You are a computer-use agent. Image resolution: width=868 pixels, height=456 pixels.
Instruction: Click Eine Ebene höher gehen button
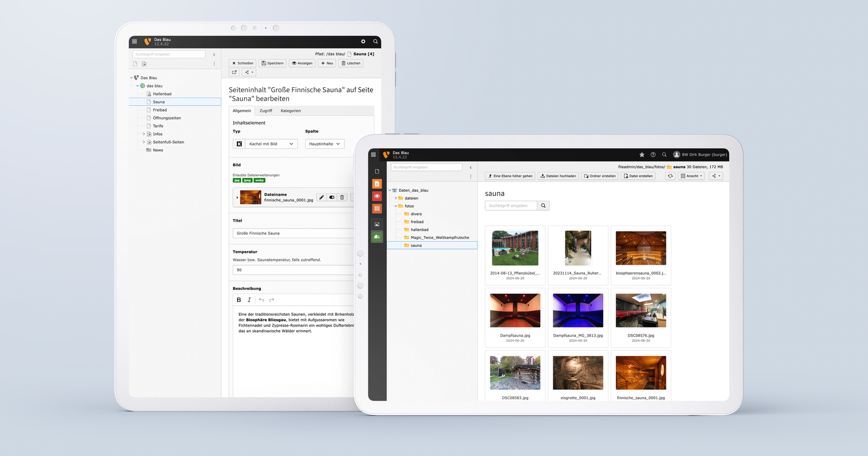(x=510, y=176)
